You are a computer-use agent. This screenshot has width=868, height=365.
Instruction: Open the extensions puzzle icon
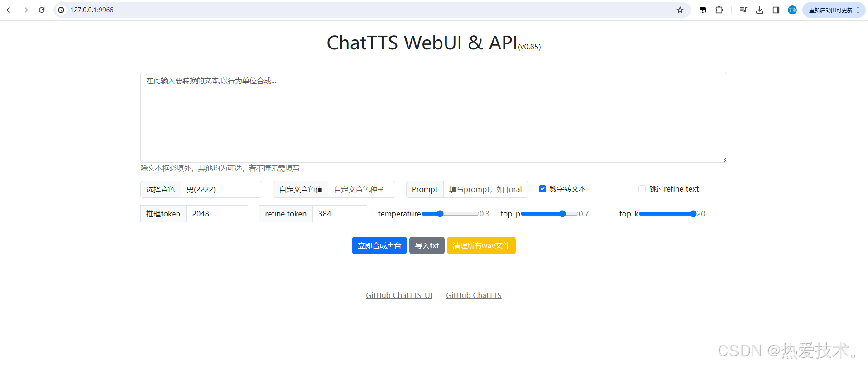[x=719, y=10]
